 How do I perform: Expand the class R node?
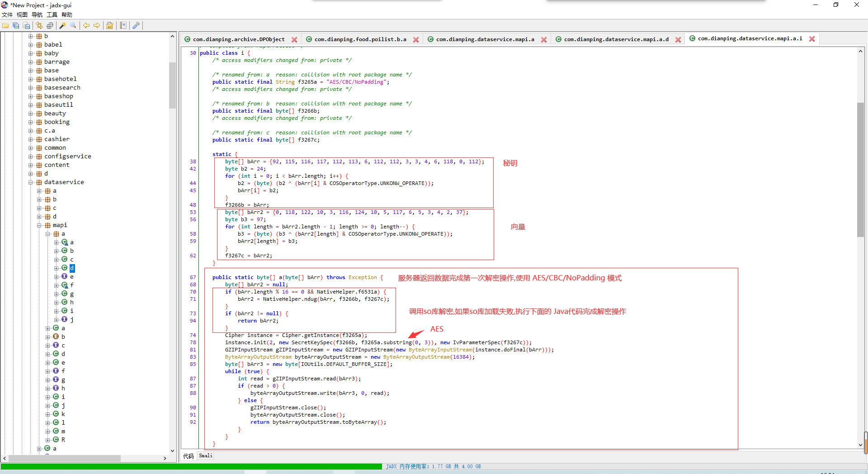tap(48, 440)
